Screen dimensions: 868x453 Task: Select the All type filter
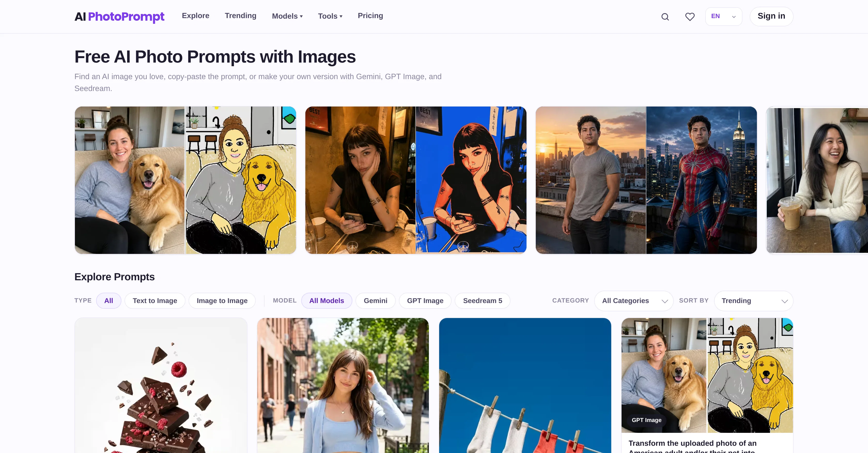[109, 300]
